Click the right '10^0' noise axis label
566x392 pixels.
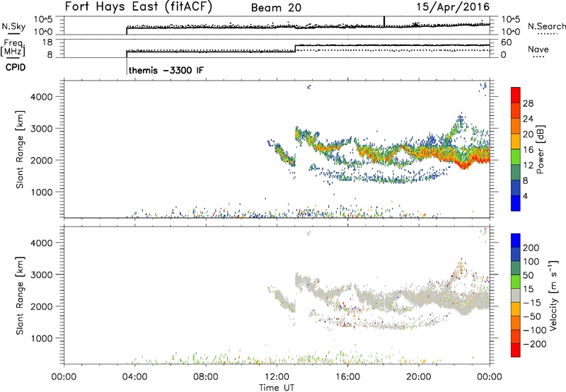[511, 32]
